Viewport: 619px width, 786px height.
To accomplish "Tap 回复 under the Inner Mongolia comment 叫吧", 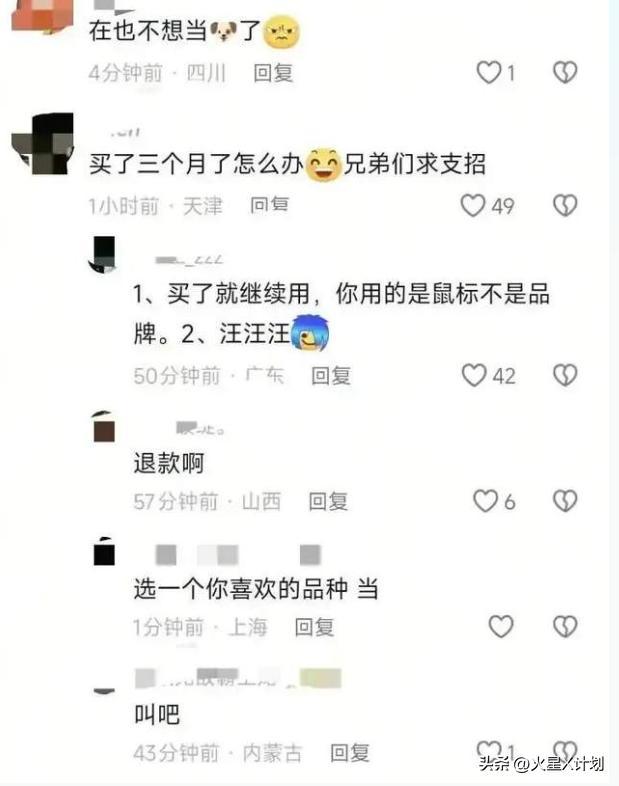I will tap(350, 753).
